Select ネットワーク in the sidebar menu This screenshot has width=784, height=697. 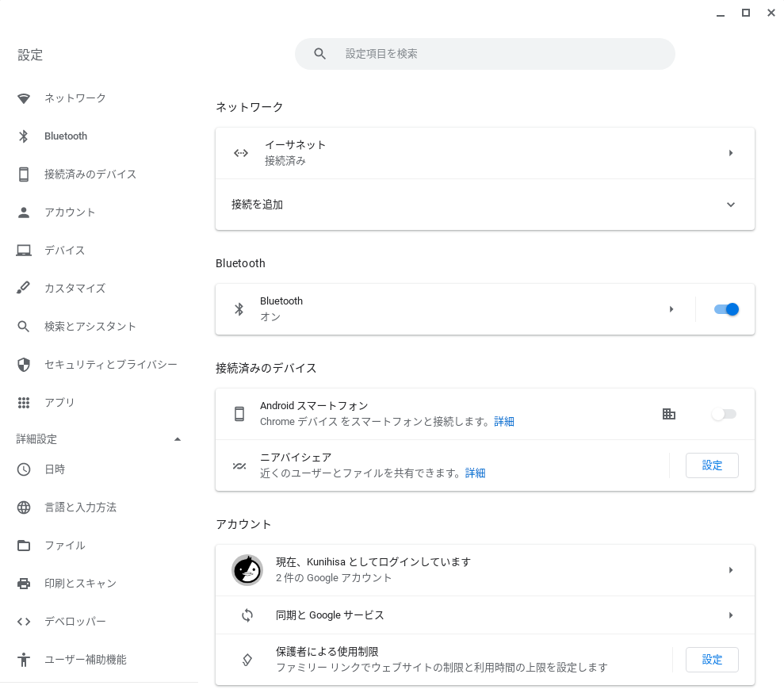click(x=75, y=98)
